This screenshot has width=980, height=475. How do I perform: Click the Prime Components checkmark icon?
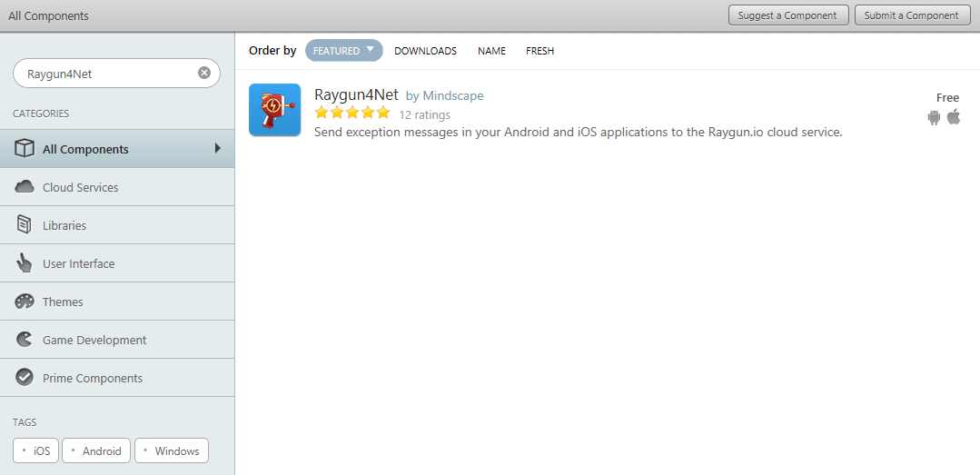[x=24, y=378]
